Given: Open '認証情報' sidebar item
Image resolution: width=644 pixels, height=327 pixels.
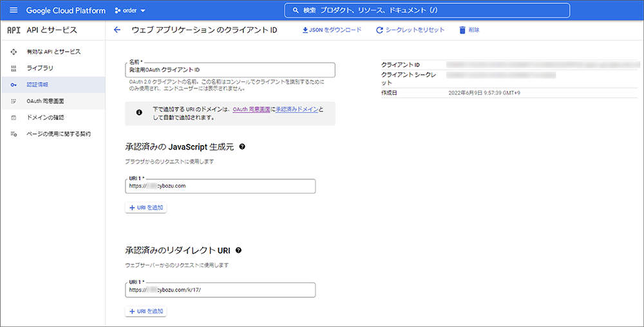Looking at the screenshot, I should (53, 84).
